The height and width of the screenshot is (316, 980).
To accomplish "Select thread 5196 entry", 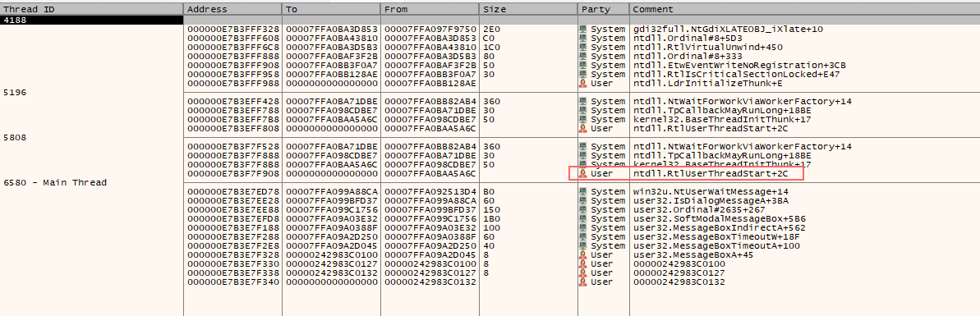I will click(15, 93).
